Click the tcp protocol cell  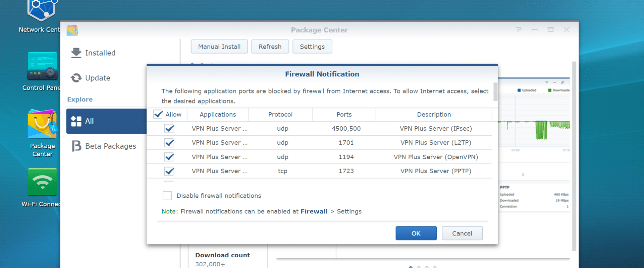(x=282, y=171)
